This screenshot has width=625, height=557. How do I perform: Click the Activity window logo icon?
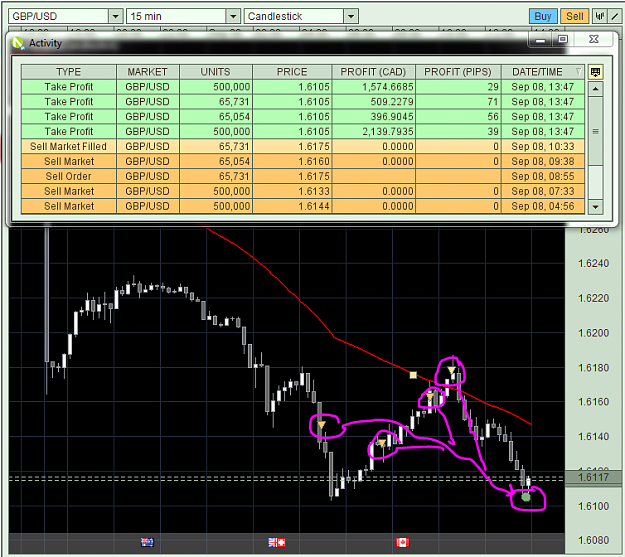point(18,43)
